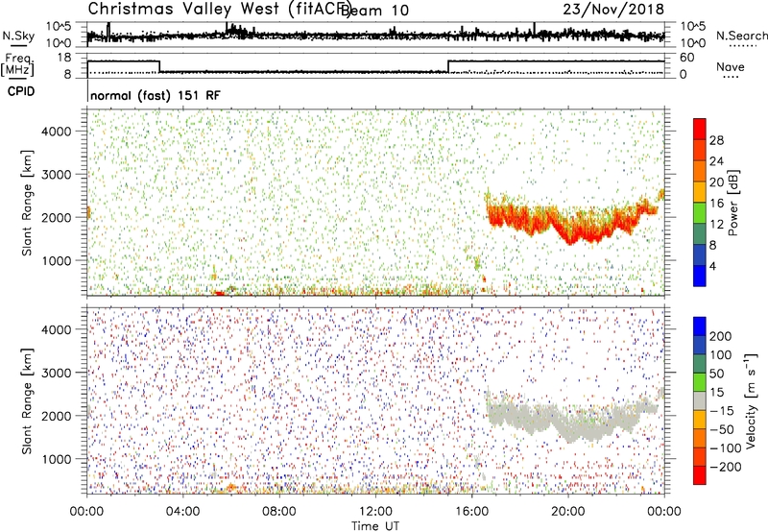
Task: Click the '3000' tick on the velocity panel
Action: coord(57,373)
